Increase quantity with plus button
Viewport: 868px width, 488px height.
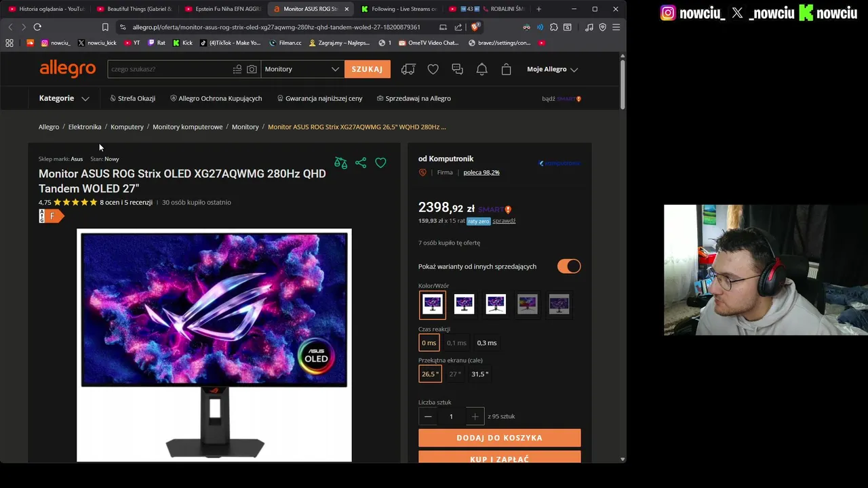point(475,416)
